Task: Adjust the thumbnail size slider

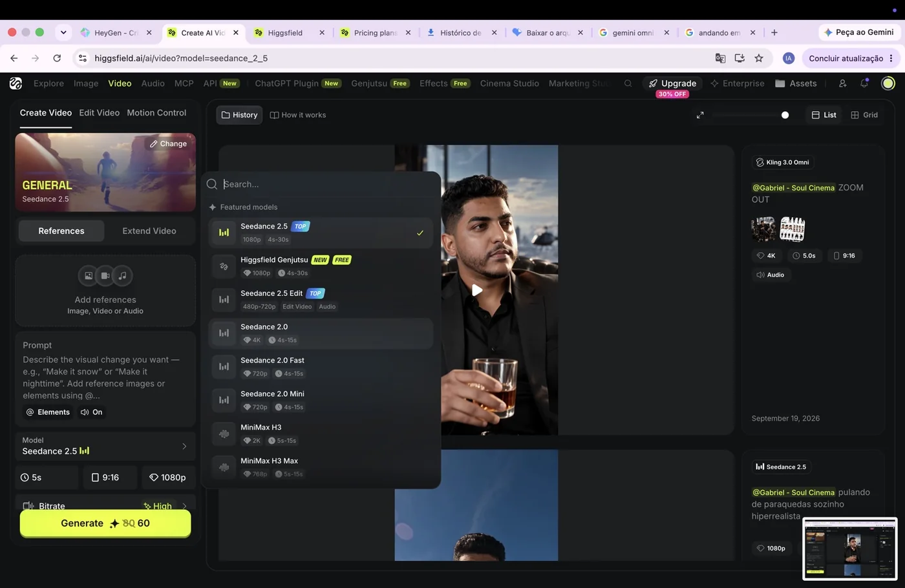Action: 785,115
